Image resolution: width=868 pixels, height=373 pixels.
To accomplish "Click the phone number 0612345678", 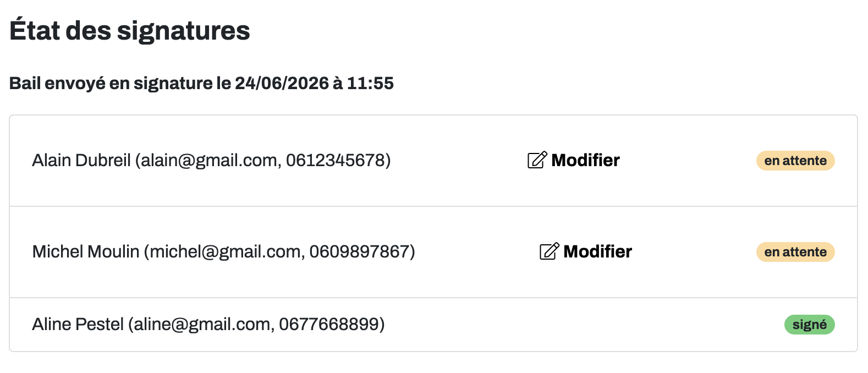I will [335, 160].
